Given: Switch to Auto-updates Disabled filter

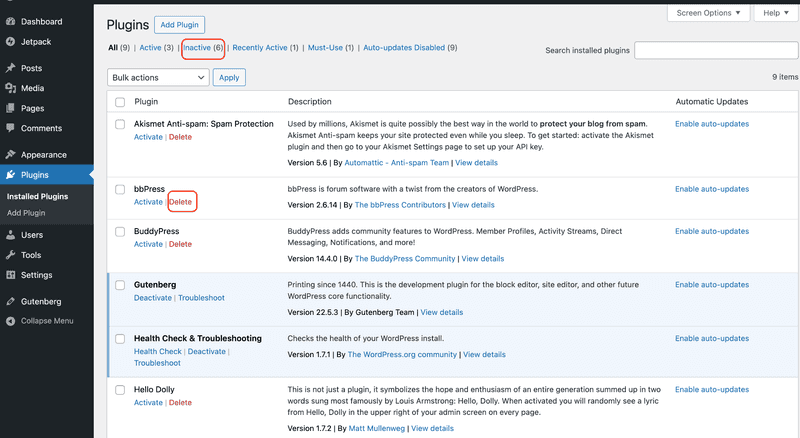Looking at the screenshot, I should pyautogui.click(x=410, y=47).
